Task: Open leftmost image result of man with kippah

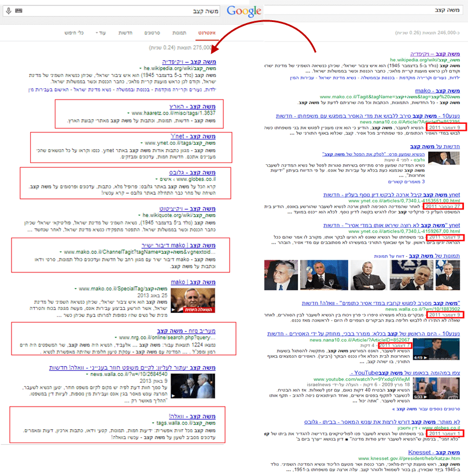Action: [x=281, y=275]
